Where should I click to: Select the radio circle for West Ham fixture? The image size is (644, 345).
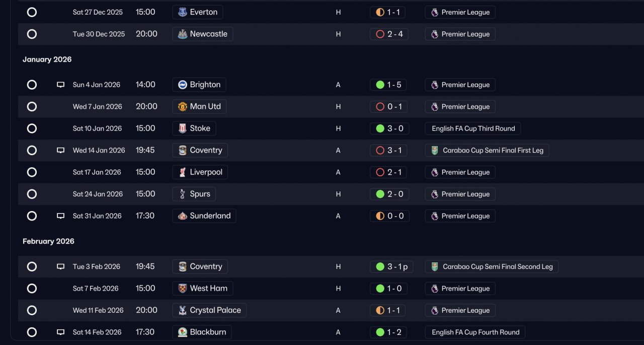point(32,289)
